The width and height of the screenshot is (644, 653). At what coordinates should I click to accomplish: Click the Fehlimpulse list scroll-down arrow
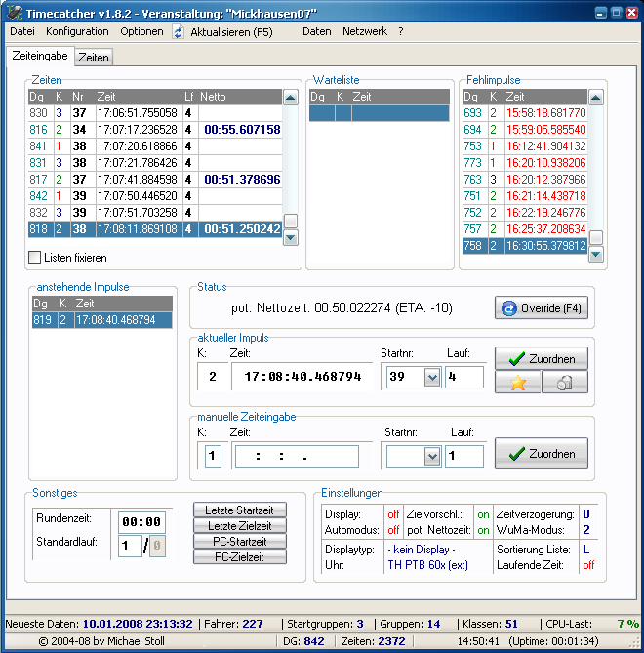[596, 254]
